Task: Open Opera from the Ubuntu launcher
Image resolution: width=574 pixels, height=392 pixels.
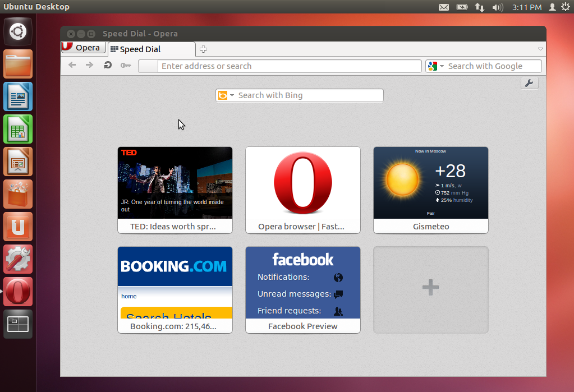Action: 17,291
